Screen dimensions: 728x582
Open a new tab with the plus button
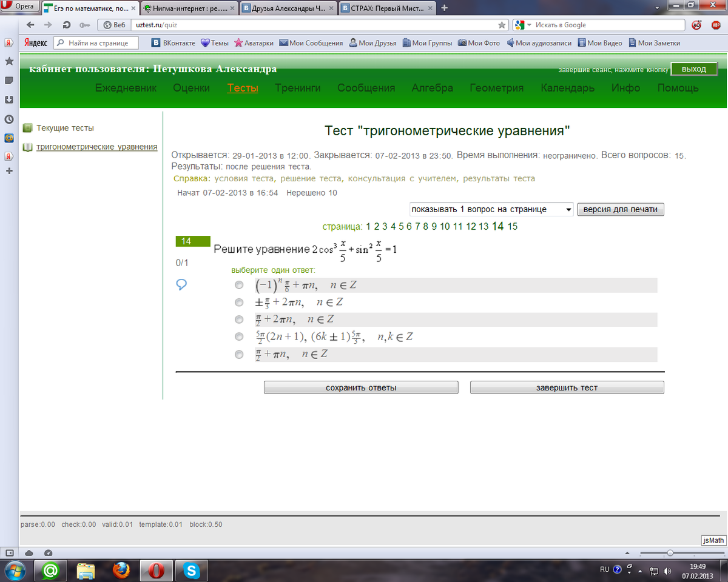tap(445, 8)
